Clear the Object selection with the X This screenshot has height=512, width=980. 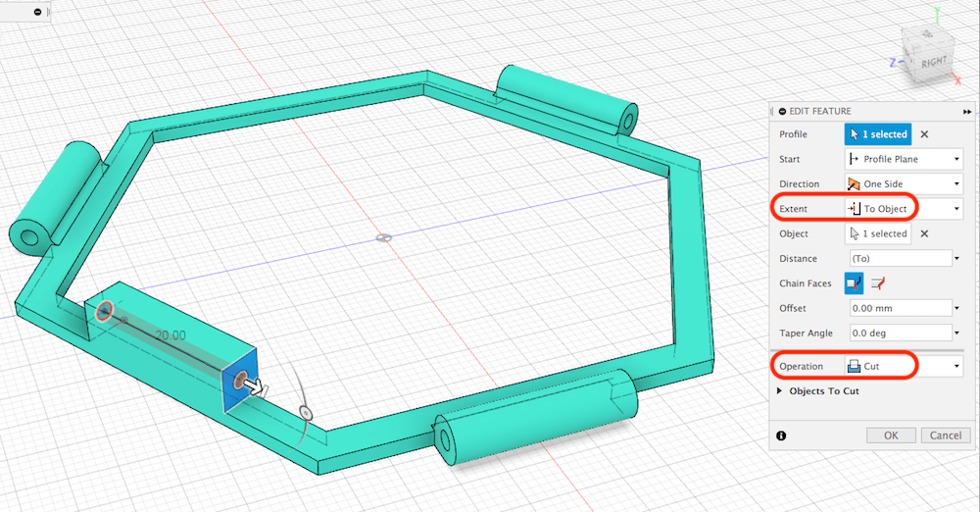(x=924, y=233)
